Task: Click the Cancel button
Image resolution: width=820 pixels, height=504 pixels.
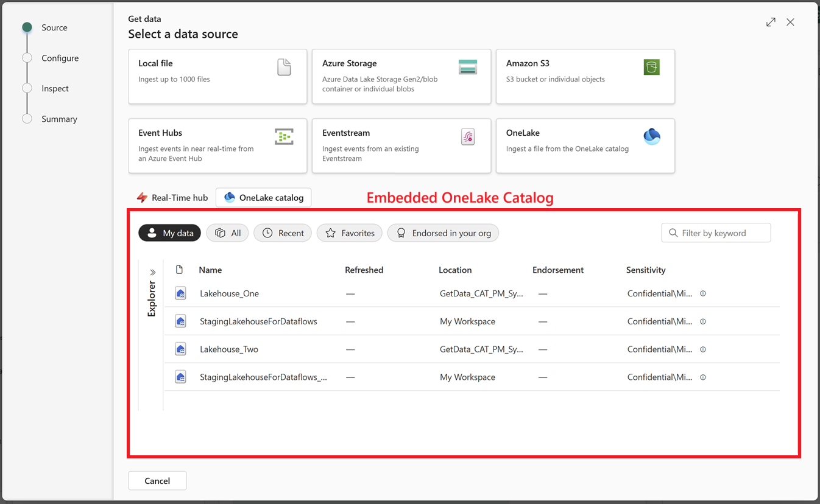Action: [x=157, y=481]
